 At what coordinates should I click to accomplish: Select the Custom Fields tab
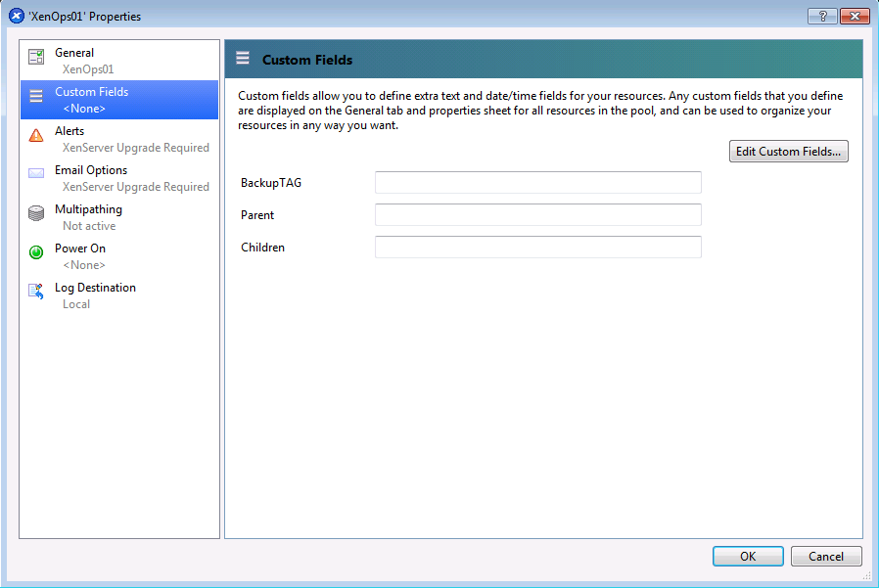pyautogui.click(x=119, y=100)
